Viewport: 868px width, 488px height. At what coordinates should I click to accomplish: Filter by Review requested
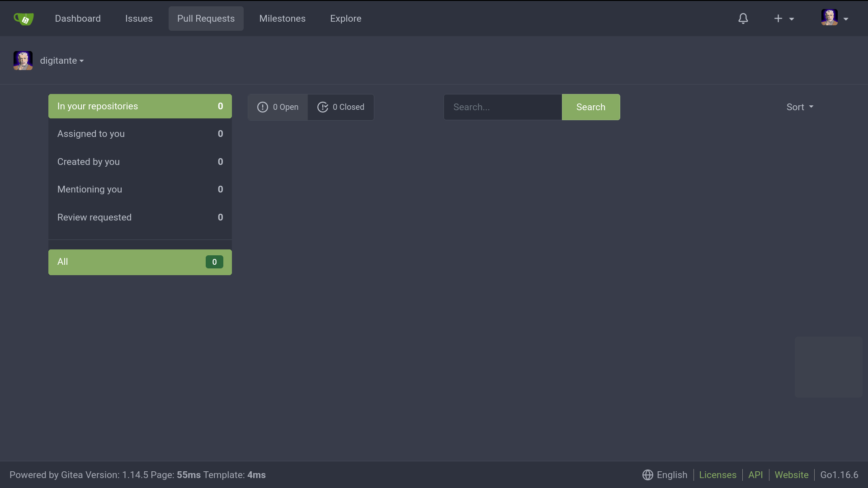coord(140,217)
